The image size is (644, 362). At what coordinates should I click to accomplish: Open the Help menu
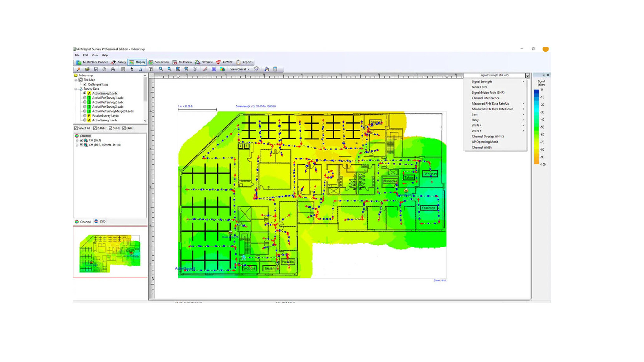105,55
